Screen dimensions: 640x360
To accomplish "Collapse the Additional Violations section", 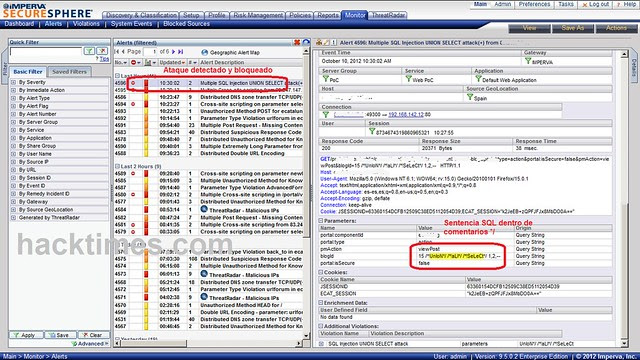I will click(x=321, y=326).
